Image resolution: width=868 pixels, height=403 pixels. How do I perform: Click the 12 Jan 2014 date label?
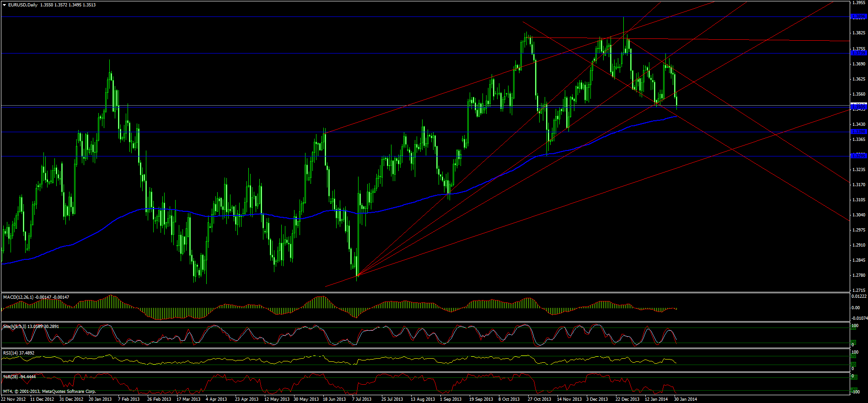656,399
